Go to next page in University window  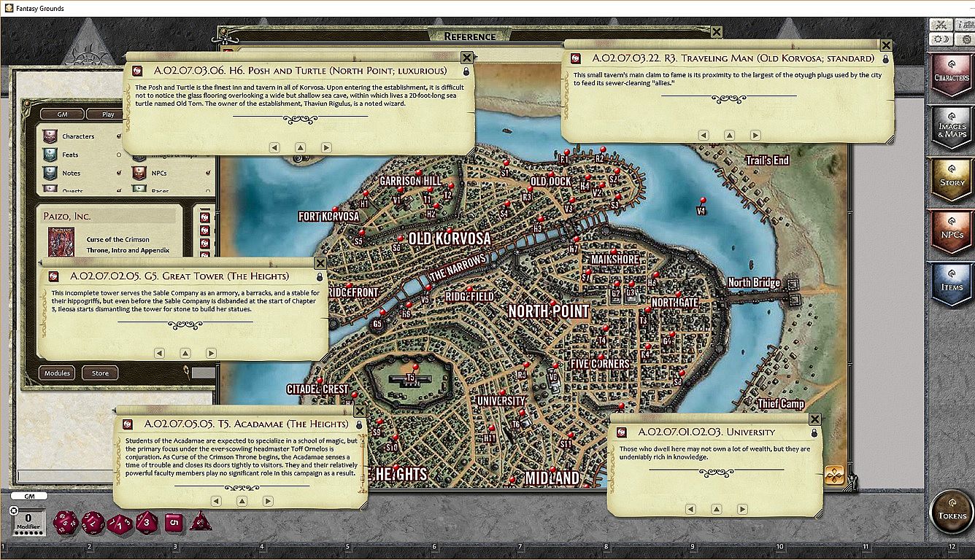pyautogui.click(x=742, y=510)
